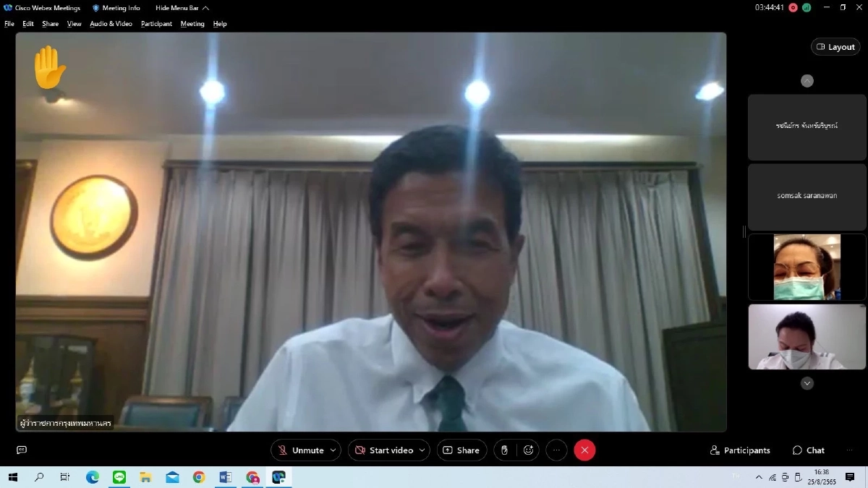Open the File menu
This screenshot has width=868, height=488.
coord(9,24)
